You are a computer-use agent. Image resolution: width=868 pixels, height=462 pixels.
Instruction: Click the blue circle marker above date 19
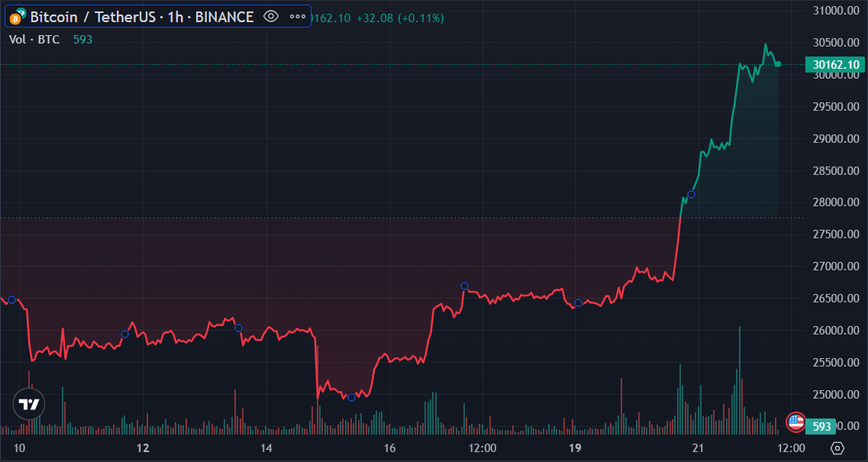[x=578, y=303]
